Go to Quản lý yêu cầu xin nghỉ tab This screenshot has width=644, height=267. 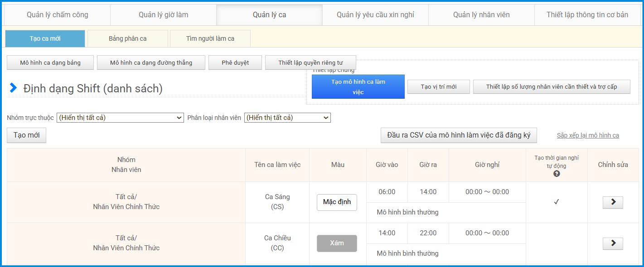(375, 15)
